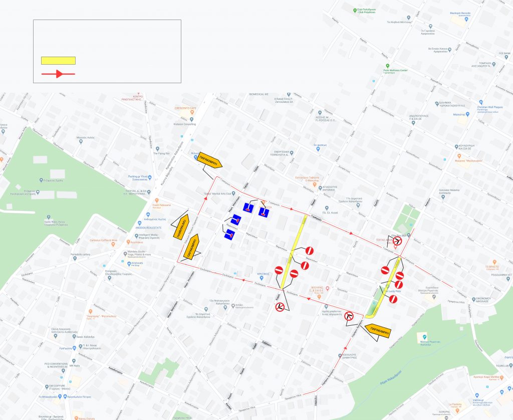Viewport: 513px width, 420px height.
Task: Open the Caffeluxe Coffee & Wine label
Action: (104, 241)
